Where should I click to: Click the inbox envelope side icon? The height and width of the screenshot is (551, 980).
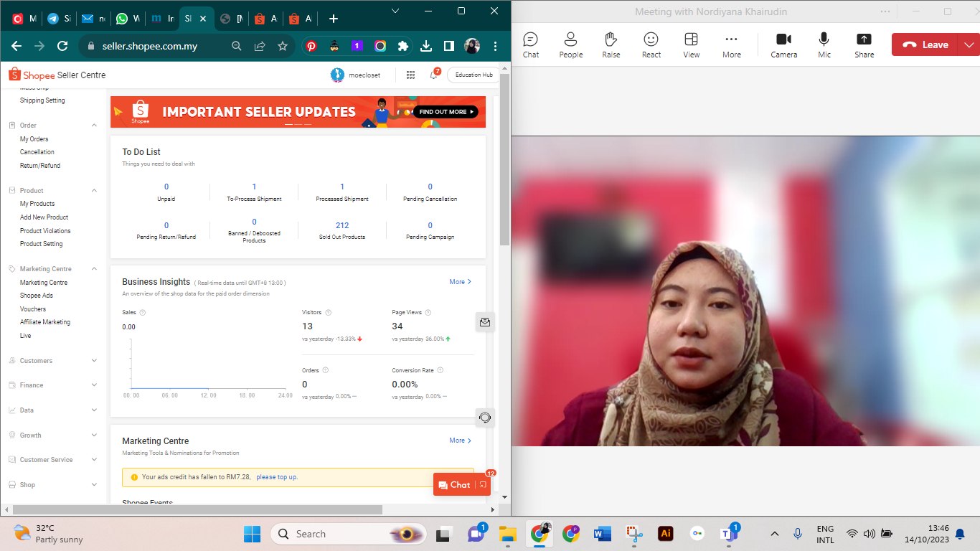tap(485, 323)
